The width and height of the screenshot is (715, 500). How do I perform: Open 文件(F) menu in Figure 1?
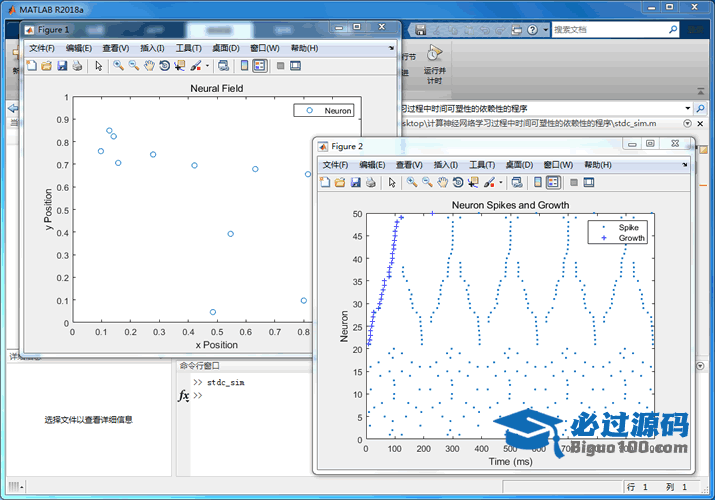[x=42, y=48]
